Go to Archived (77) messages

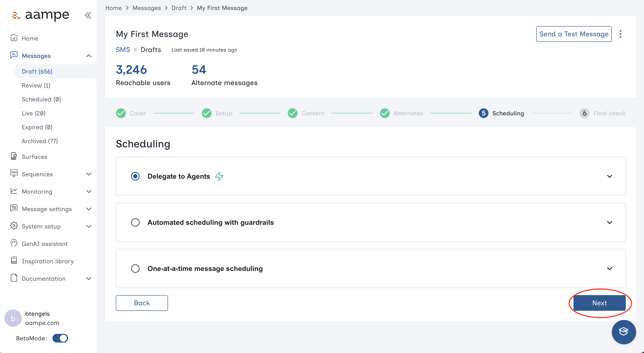pyautogui.click(x=40, y=141)
